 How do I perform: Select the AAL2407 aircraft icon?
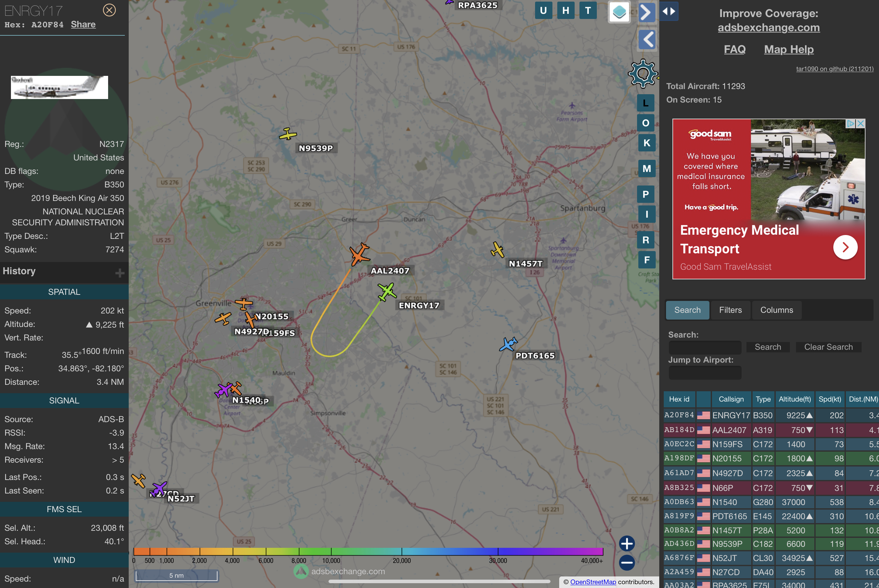[360, 255]
